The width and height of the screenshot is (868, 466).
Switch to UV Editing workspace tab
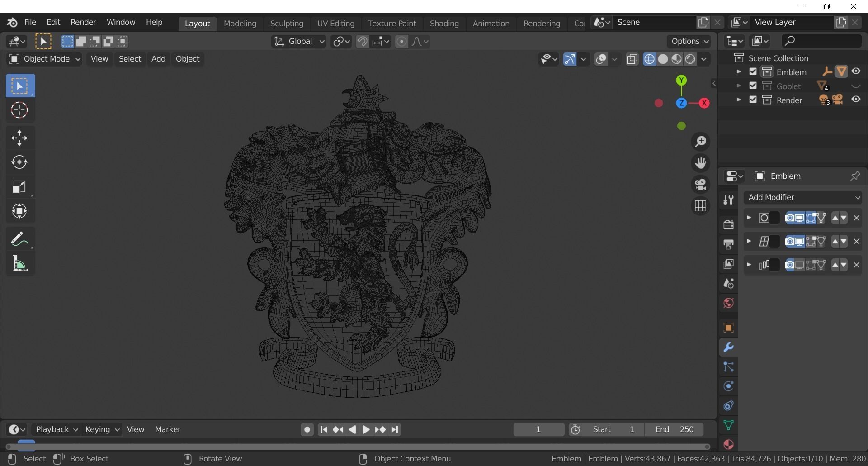click(x=335, y=24)
